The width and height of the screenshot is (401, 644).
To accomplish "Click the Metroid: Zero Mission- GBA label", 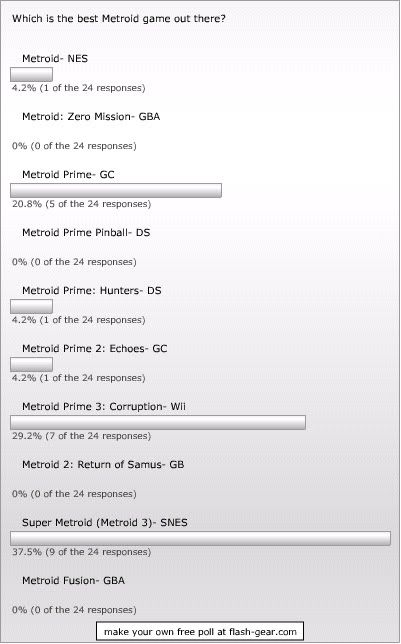I will pos(91,117).
